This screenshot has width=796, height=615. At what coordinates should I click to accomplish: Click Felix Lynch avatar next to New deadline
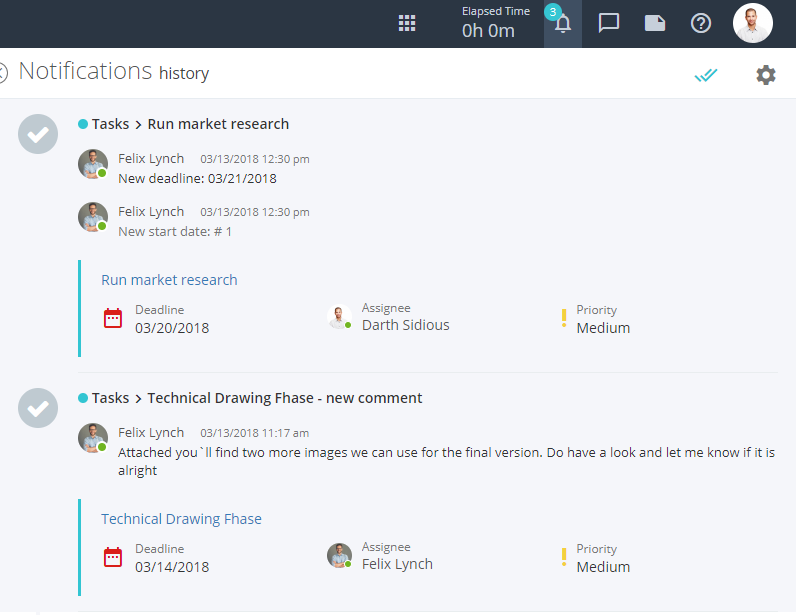93,164
